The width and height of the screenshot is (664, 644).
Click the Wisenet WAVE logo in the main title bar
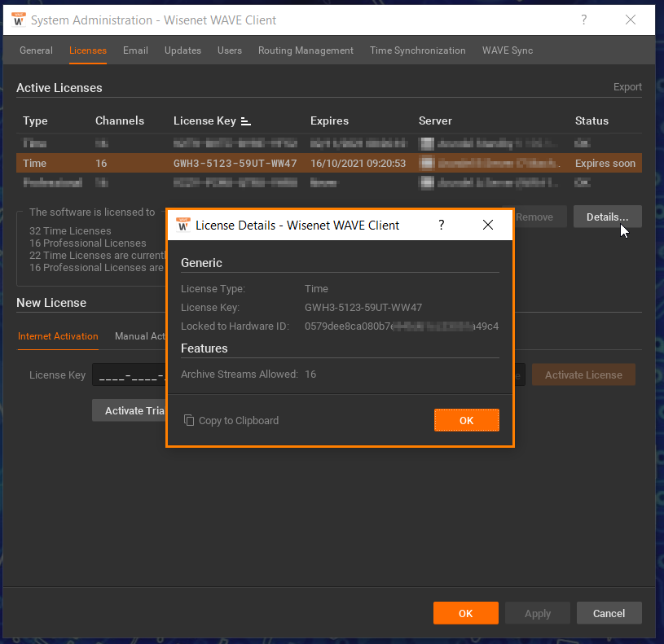click(18, 20)
